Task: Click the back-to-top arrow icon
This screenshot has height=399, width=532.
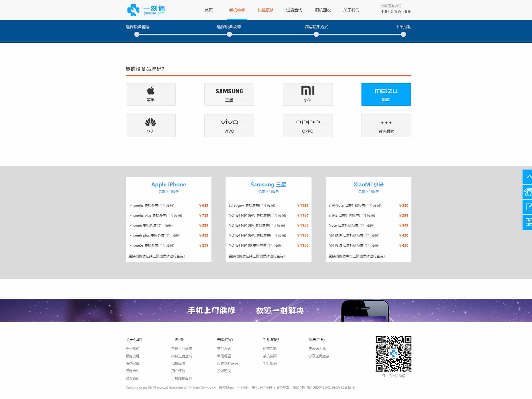Action: 527,177
